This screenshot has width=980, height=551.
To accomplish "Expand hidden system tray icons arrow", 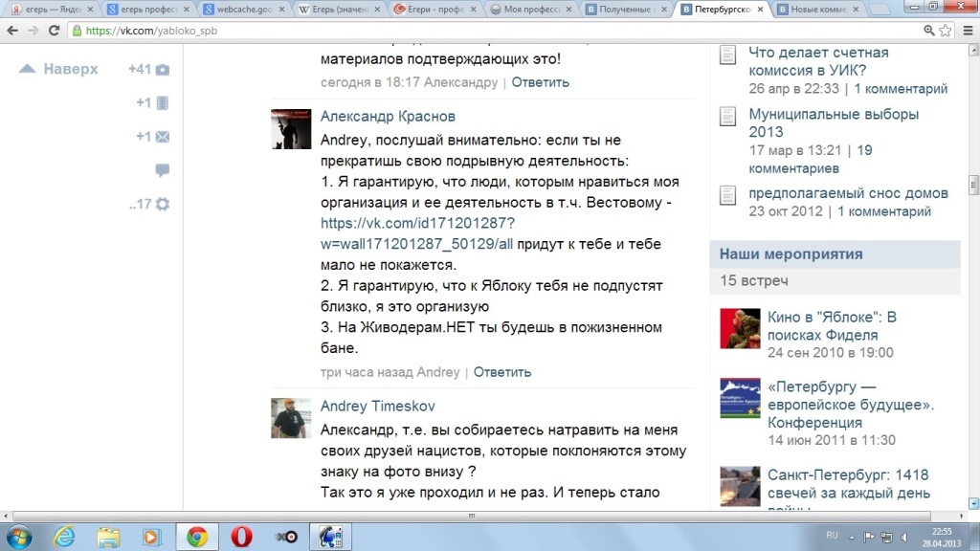I will [853, 536].
